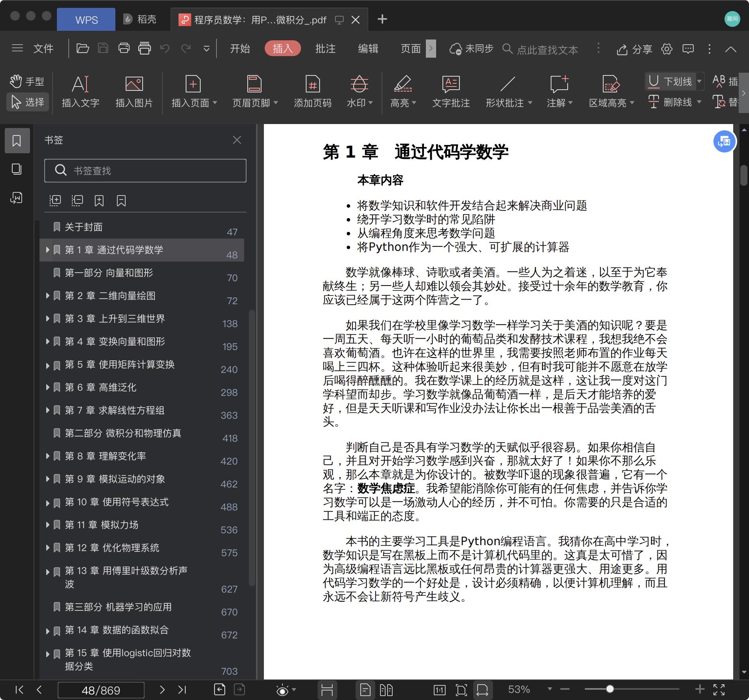Activate the Select tool (选择)
Viewport: 749px width, 700px height.
(28, 102)
